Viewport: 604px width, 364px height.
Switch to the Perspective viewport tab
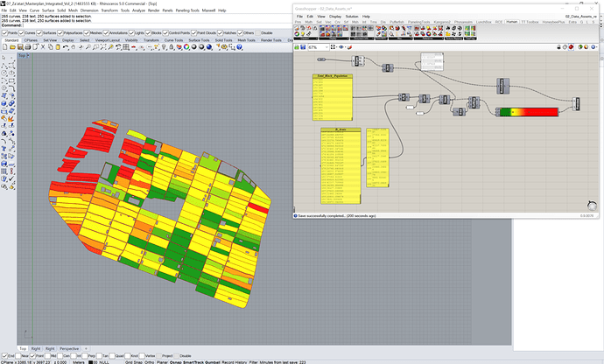click(69, 348)
